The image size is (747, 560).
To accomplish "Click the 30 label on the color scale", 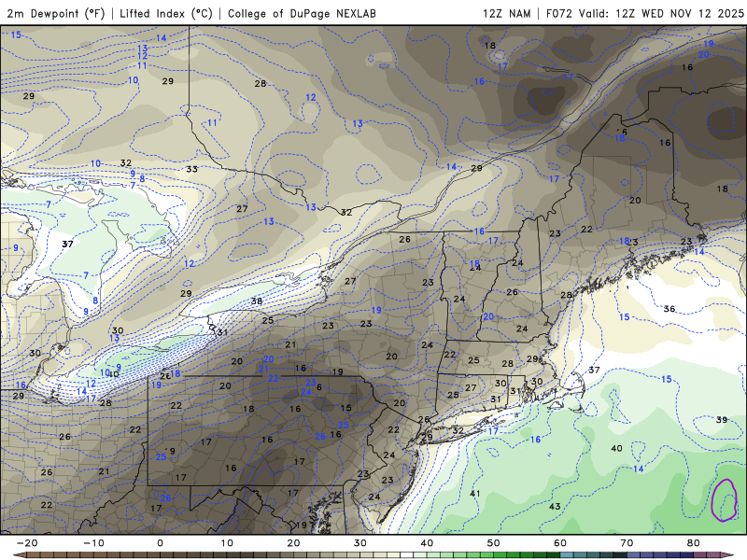I will (x=360, y=543).
